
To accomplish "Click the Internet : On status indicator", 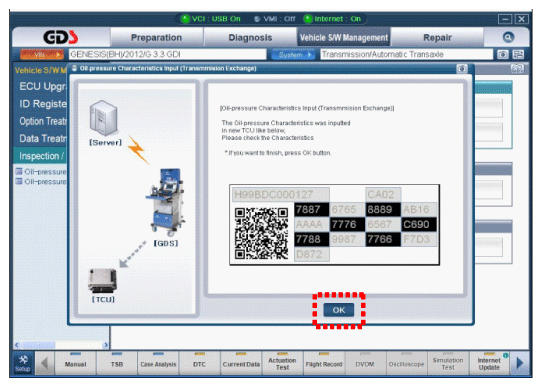I will tap(333, 19).
